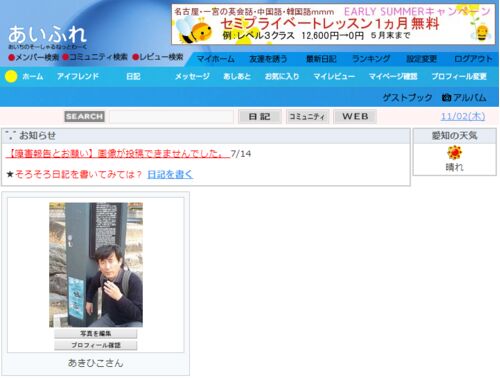Open マイレビュー menu item

pos(334,76)
